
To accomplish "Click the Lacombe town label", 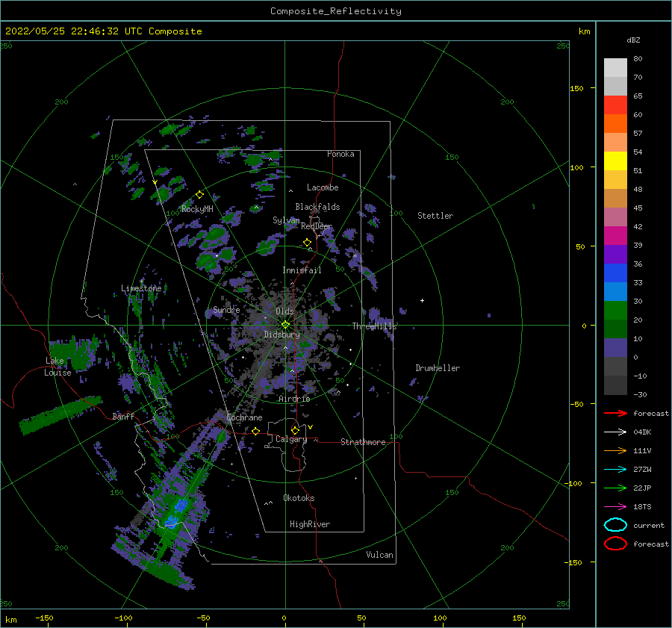I will pos(323,187).
